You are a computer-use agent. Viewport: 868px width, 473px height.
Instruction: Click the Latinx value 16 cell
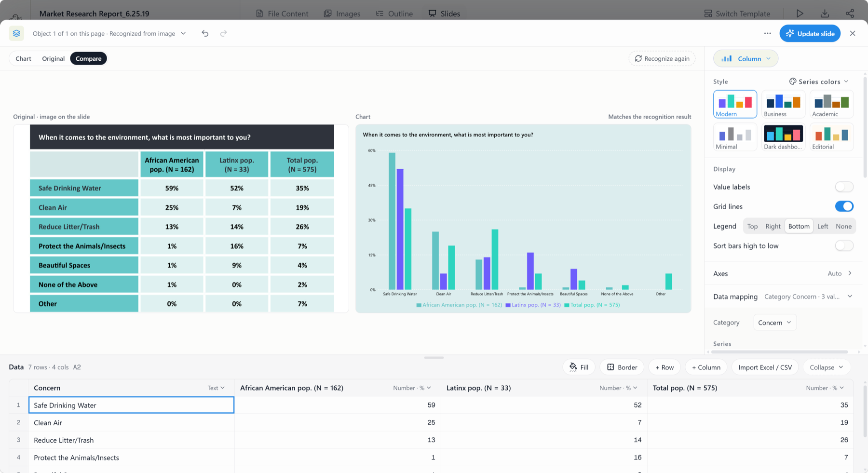click(544, 457)
